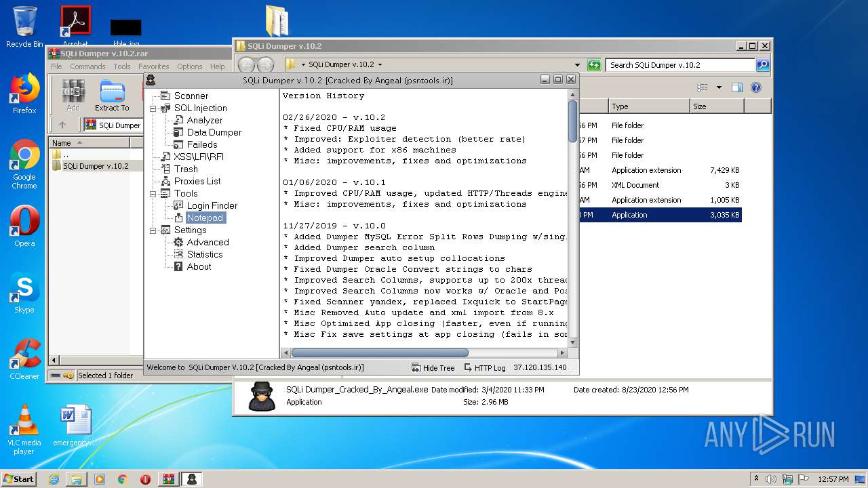Click the horizontal scrollbar under the notepad text
Image resolution: width=868 pixels, height=488 pixels.
click(380, 352)
